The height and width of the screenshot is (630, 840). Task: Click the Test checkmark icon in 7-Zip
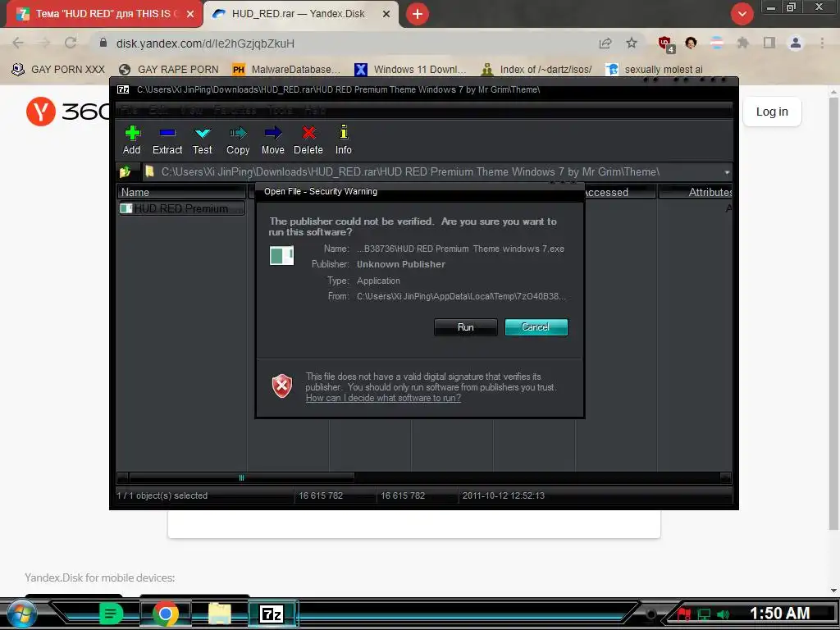click(203, 133)
